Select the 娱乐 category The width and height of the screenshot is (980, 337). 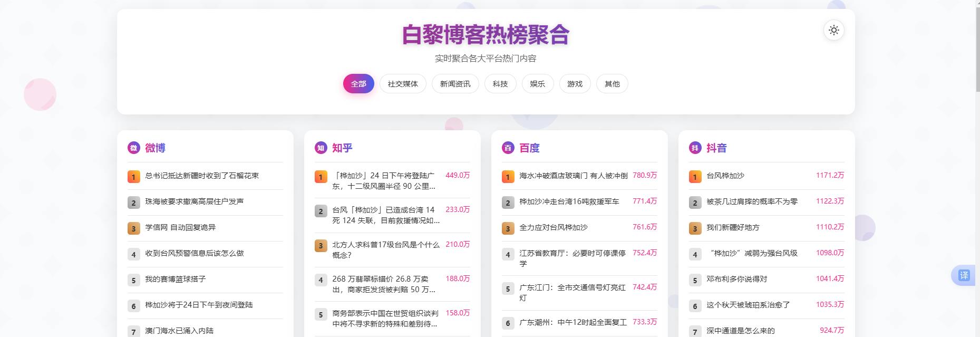click(x=538, y=84)
